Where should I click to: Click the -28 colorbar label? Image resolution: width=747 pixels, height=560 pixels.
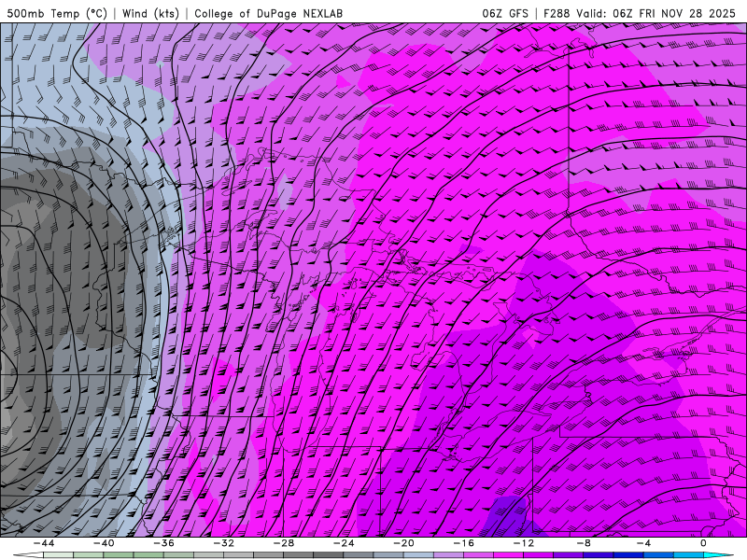[284, 543]
